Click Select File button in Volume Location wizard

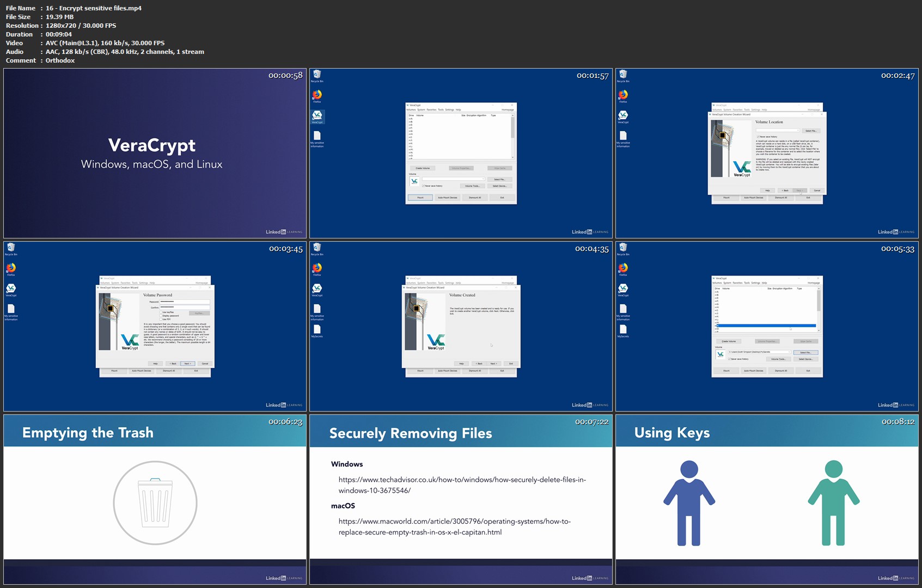point(811,131)
